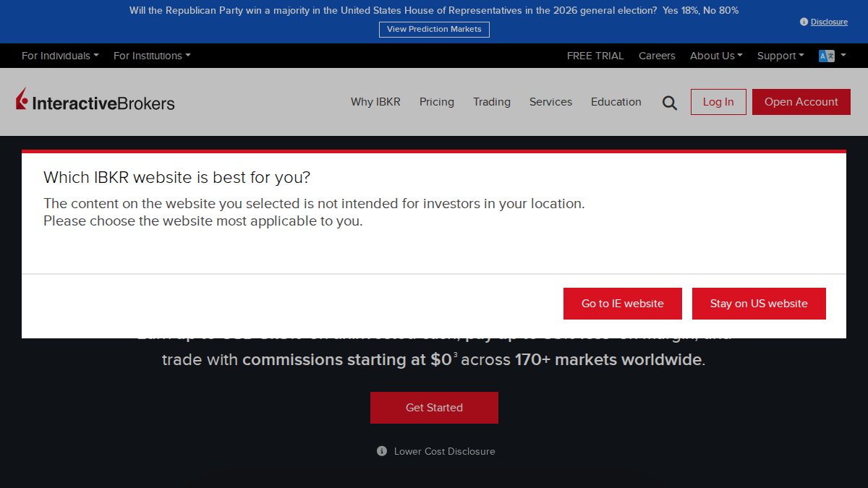
Task: Click the FREE TRIAL link
Action: (x=595, y=56)
